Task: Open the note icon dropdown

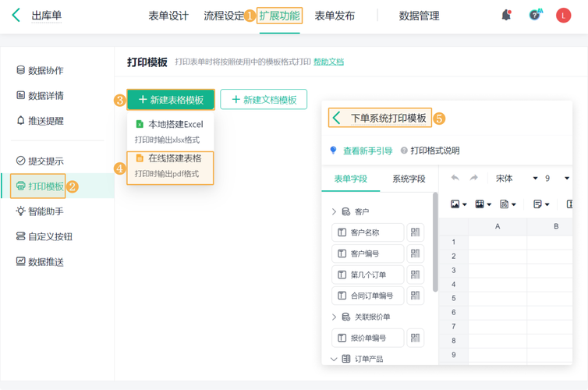Action: tap(541, 204)
